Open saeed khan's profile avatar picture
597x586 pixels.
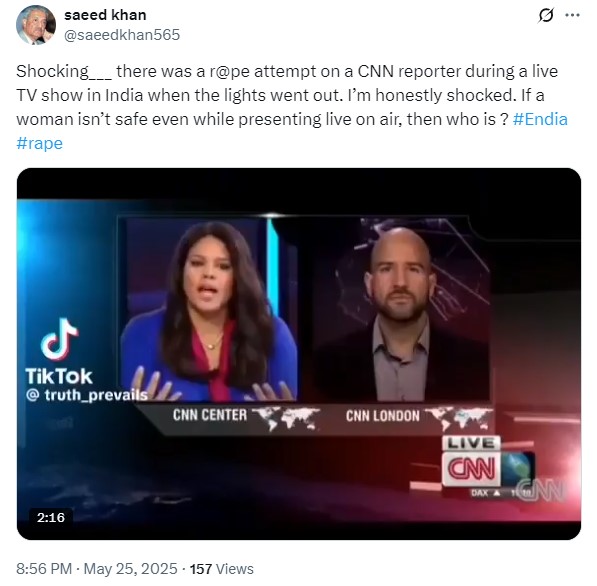[36, 25]
